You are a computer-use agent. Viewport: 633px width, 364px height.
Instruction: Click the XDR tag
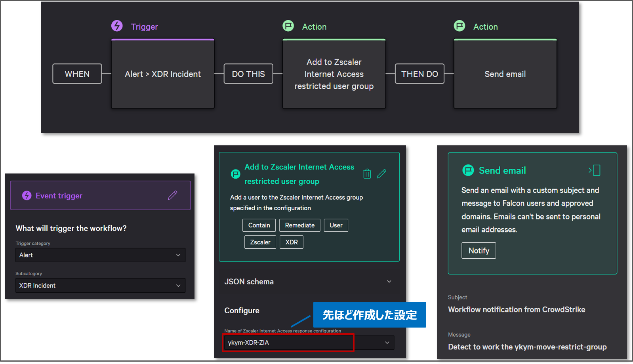pyautogui.click(x=292, y=242)
